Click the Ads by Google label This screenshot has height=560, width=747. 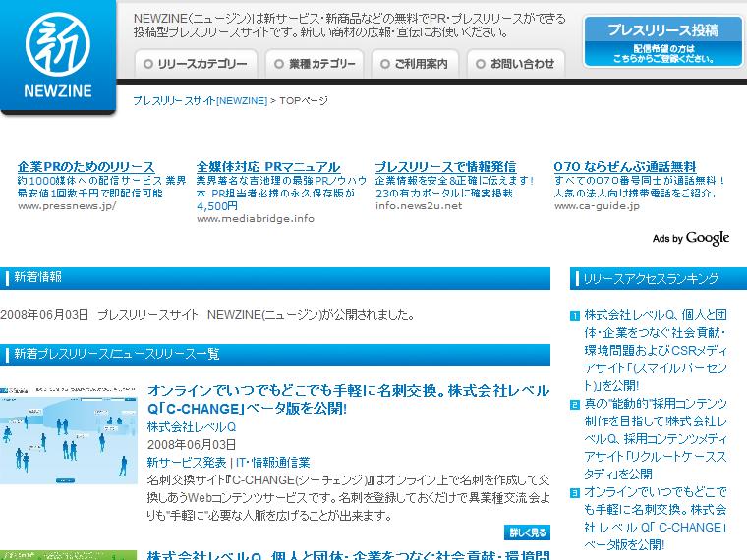690,238
